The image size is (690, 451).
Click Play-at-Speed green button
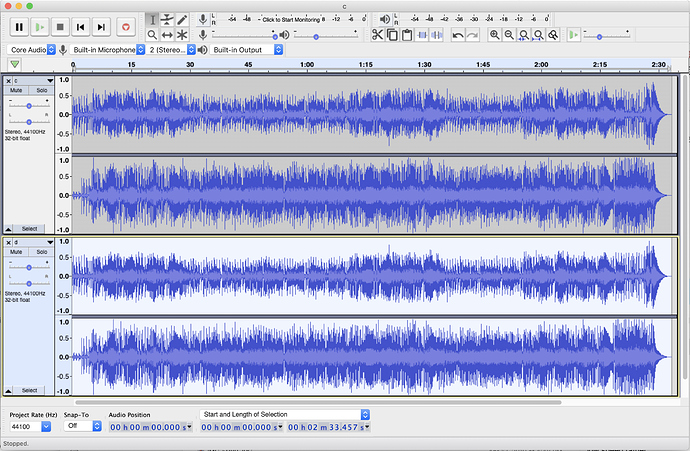click(x=573, y=35)
